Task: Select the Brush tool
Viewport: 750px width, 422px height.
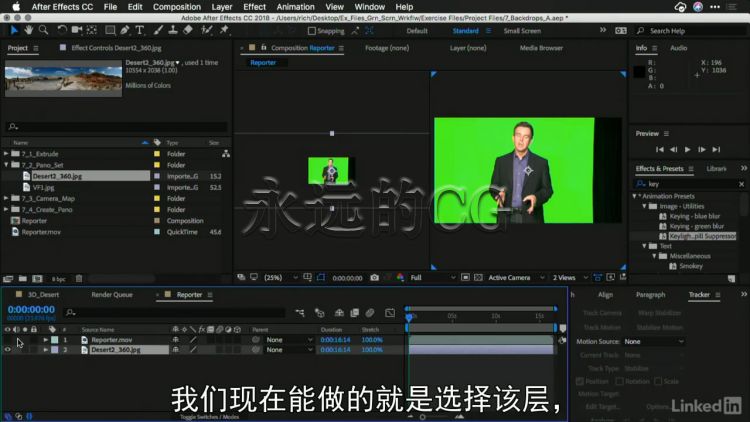Action: point(158,31)
